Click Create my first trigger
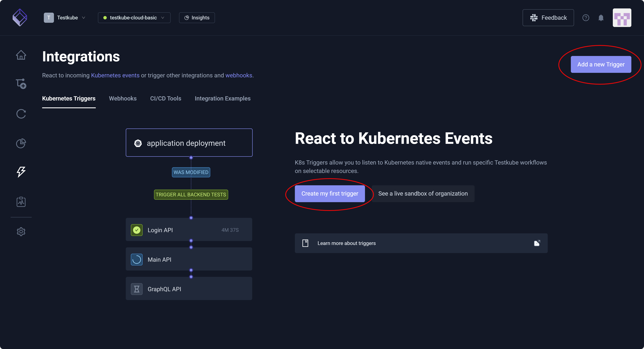 pyautogui.click(x=330, y=194)
